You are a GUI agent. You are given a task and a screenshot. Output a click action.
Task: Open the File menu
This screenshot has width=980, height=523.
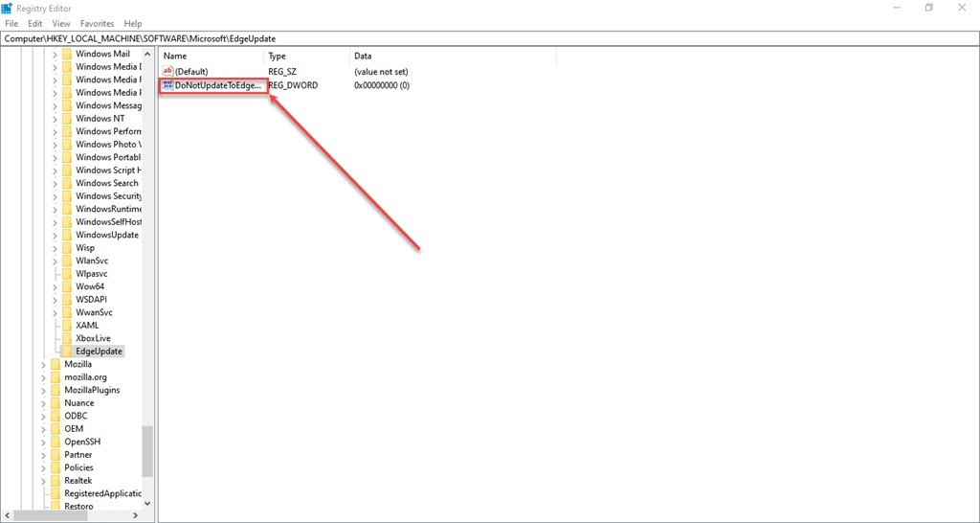click(12, 24)
